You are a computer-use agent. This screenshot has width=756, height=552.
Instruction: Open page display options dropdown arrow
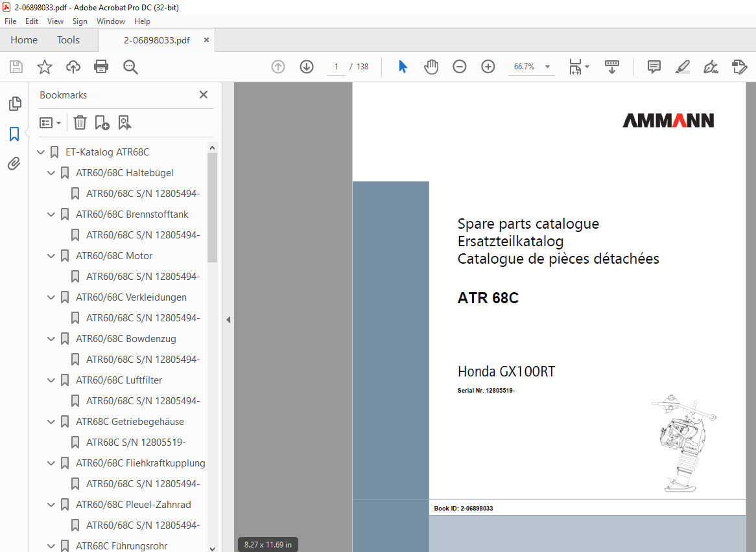point(587,67)
